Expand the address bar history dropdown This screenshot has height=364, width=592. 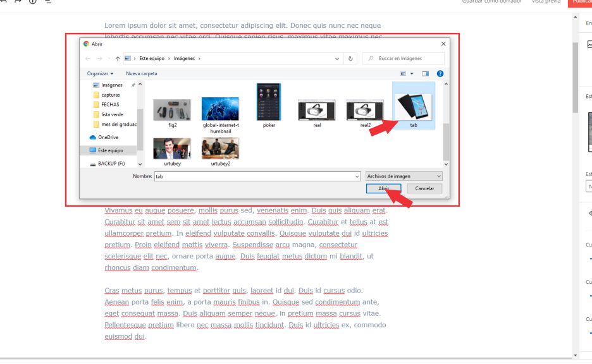(337, 58)
